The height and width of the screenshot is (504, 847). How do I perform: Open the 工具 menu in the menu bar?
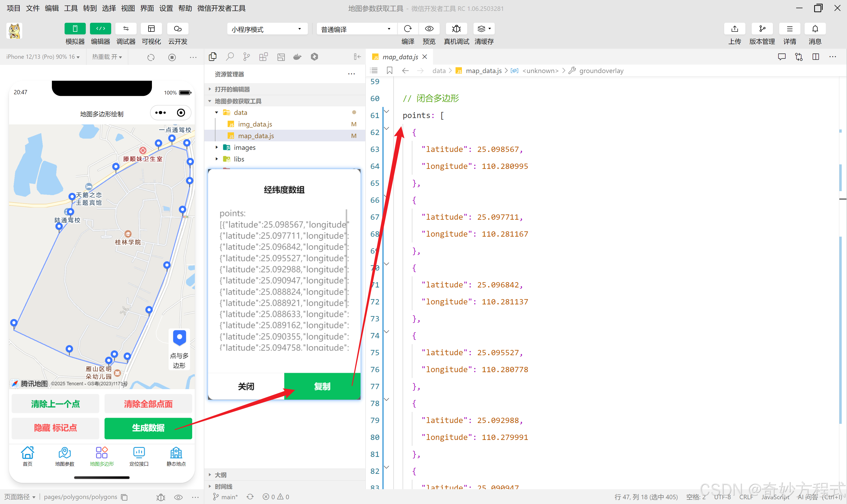(71, 8)
